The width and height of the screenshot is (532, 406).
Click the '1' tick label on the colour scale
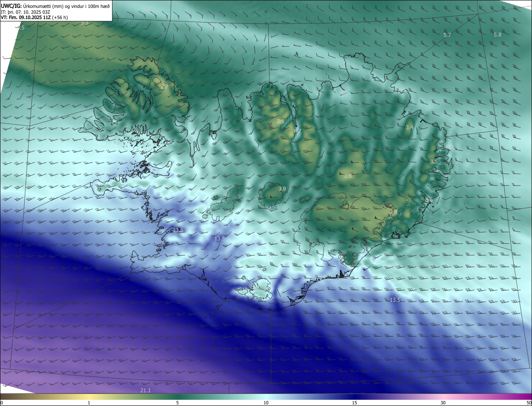(89, 403)
